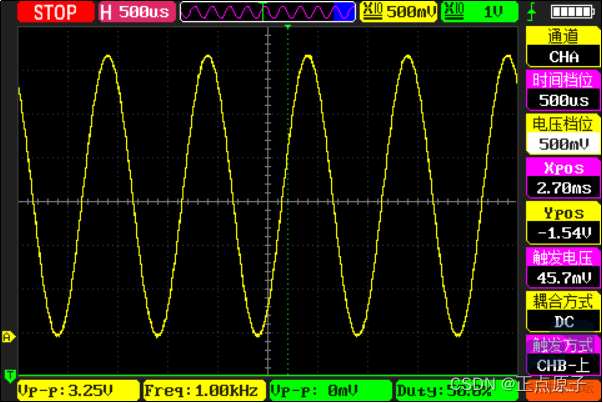Select the Xpos 2.70ms menu item

click(563, 178)
